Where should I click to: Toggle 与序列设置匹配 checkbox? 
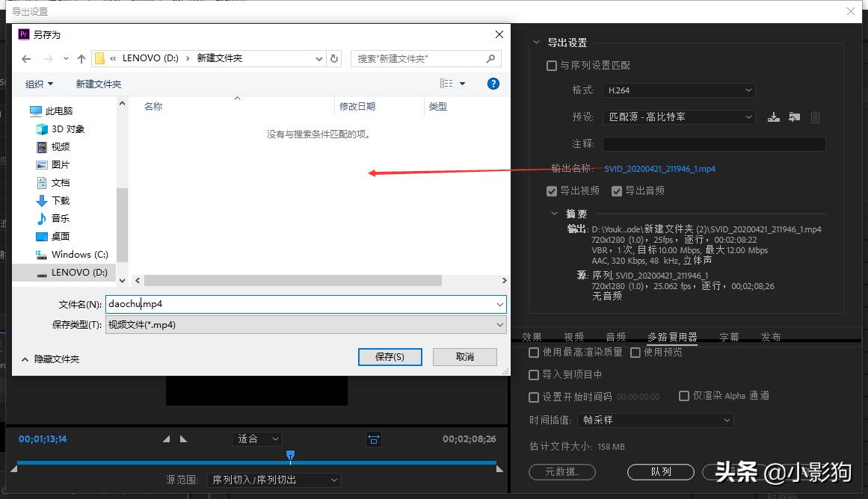coord(551,66)
